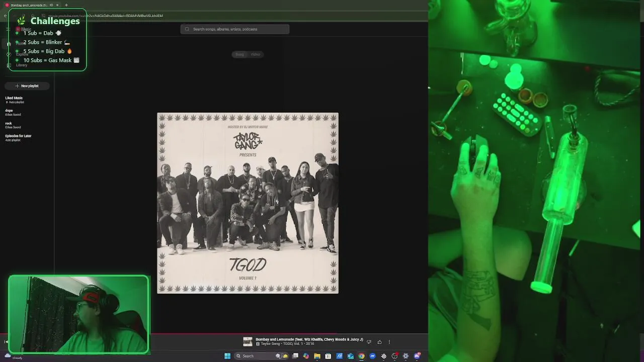Open Task View from the taskbar
The height and width of the screenshot is (362, 644).
click(x=295, y=356)
